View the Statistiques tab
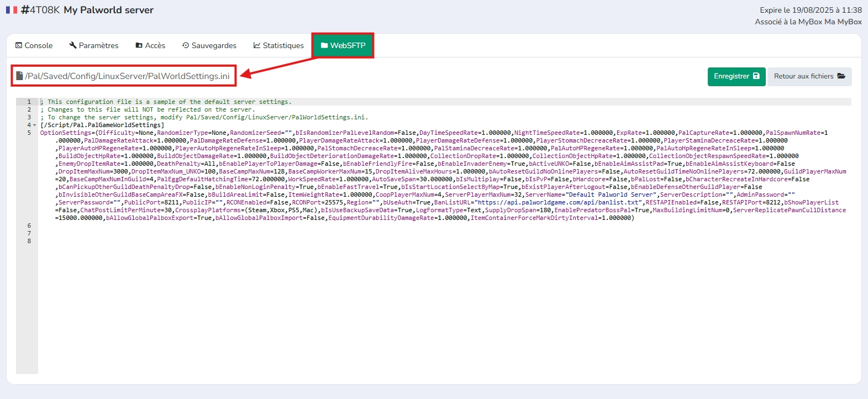 (278, 45)
